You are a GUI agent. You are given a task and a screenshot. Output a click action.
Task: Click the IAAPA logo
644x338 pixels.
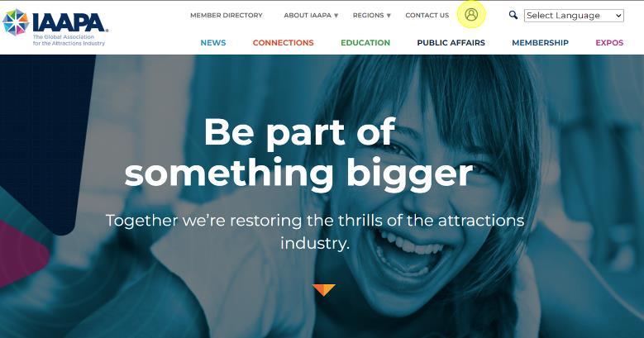55,27
